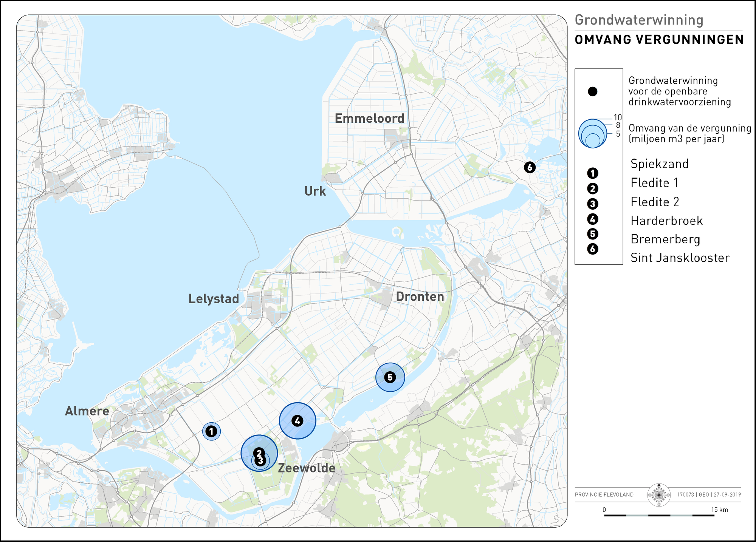Click the nested circles size legend
Viewport: 756px width, 542px height.
pyautogui.click(x=593, y=133)
